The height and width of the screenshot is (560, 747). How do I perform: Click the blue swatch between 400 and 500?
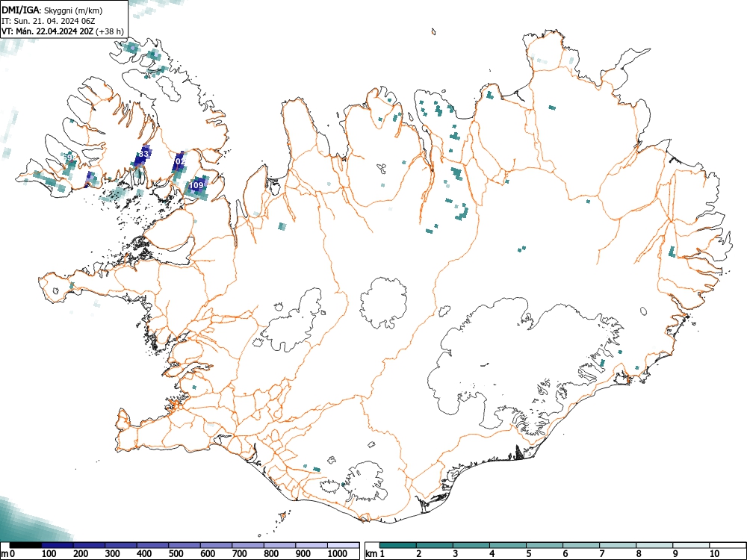153,545
